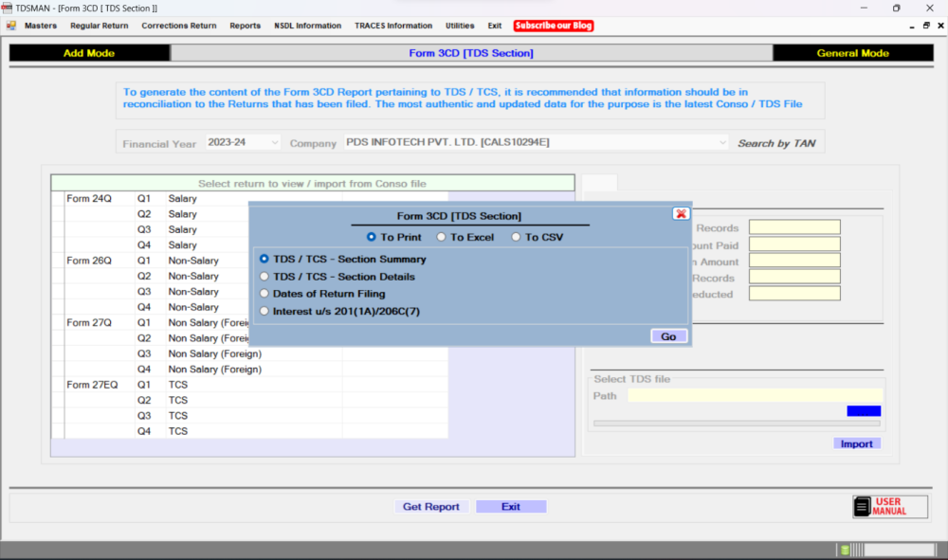Click the blue browse button under Select TDS file
The image size is (948, 560).
coord(864,409)
